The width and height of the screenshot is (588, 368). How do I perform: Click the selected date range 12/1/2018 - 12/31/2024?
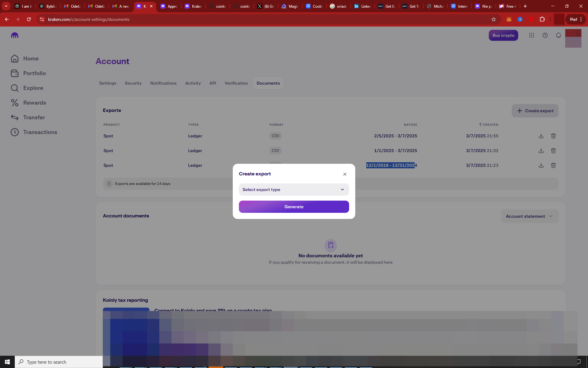click(x=391, y=165)
